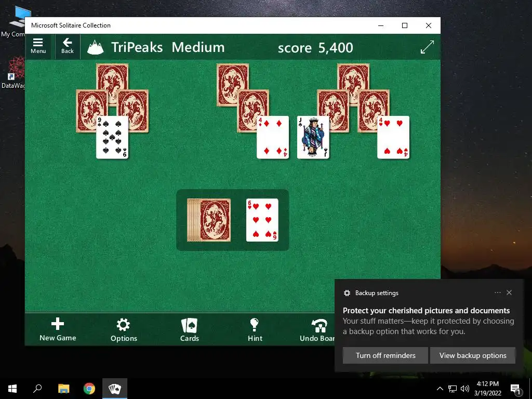Open Google Chrome from taskbar

[x=89, y=389]
